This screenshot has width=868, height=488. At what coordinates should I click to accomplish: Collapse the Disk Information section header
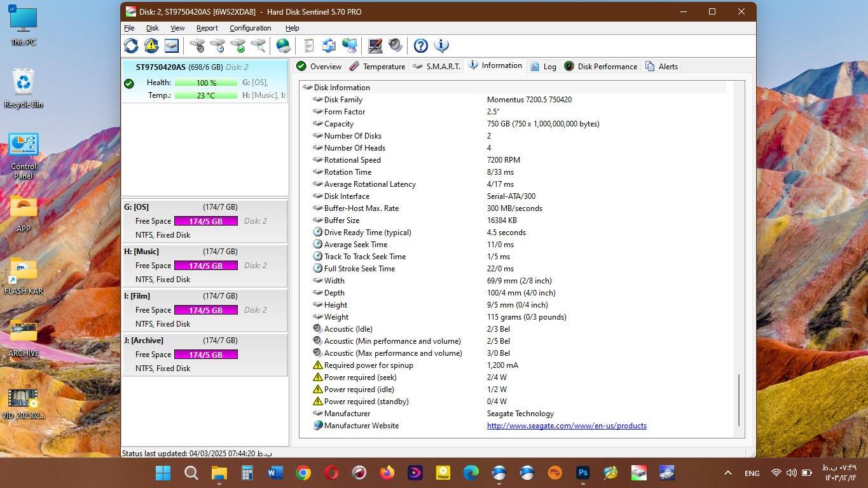[341, 88]
